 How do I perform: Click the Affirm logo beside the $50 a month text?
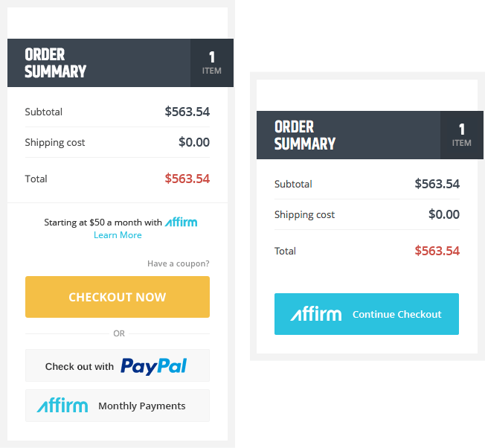tap(182, 222)
